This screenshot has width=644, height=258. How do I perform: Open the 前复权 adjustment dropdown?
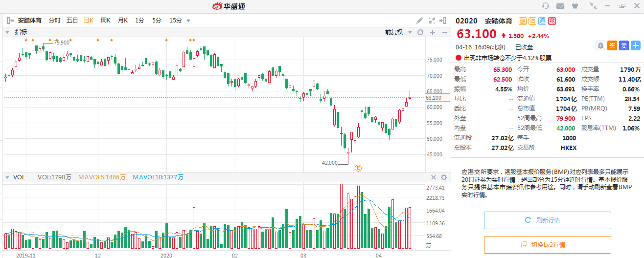click(x=397, y=32)
